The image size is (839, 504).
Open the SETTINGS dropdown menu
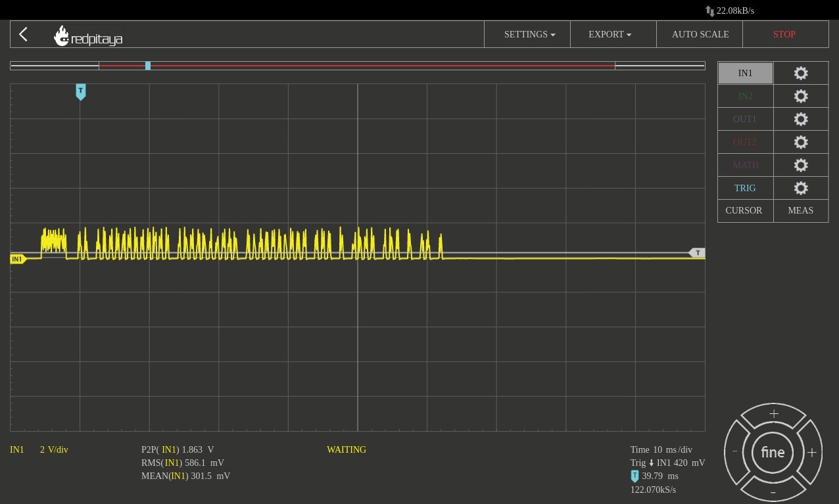[527, 34]
